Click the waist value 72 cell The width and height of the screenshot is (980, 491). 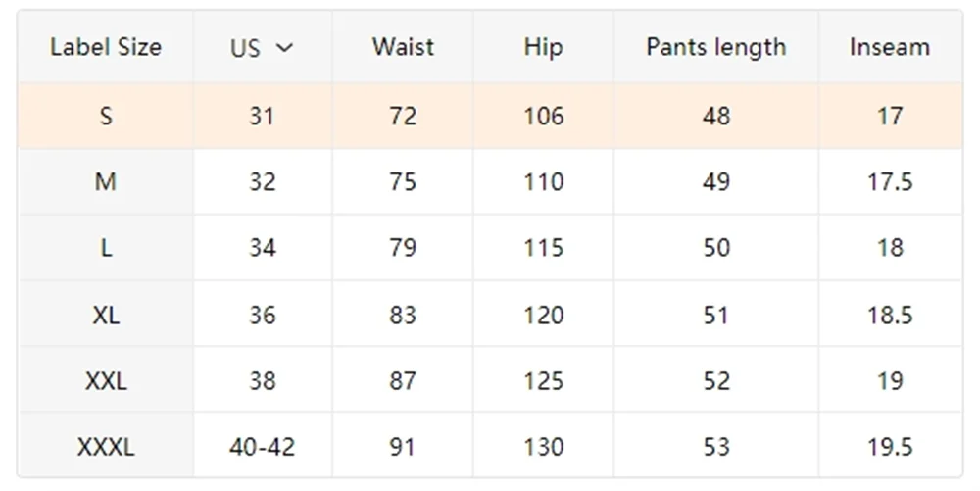tap(403, 116)
